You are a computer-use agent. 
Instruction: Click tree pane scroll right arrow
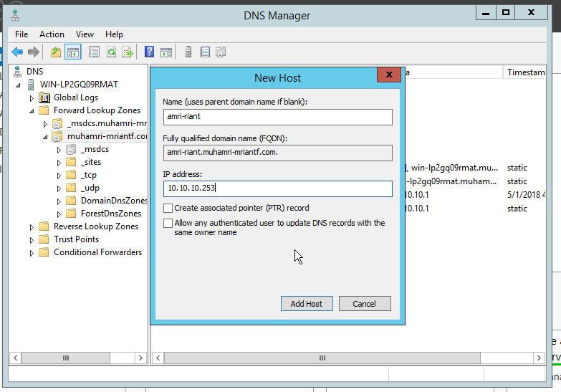(140, 358)
